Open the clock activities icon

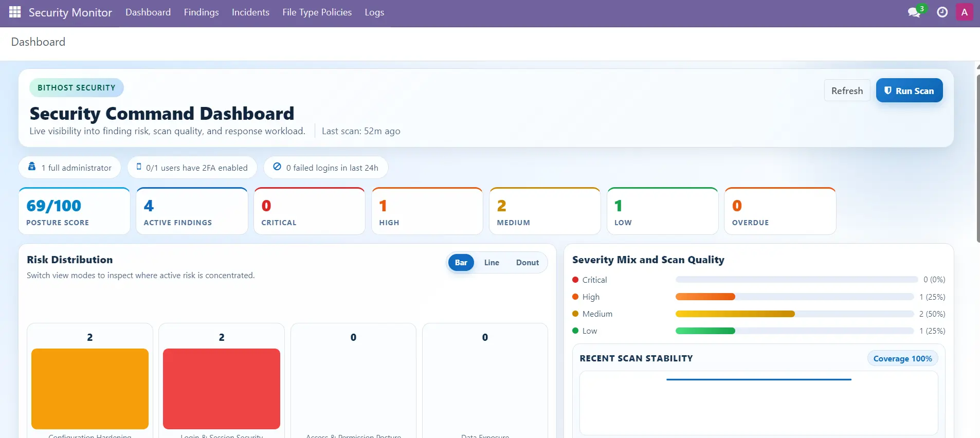[942, 12]
